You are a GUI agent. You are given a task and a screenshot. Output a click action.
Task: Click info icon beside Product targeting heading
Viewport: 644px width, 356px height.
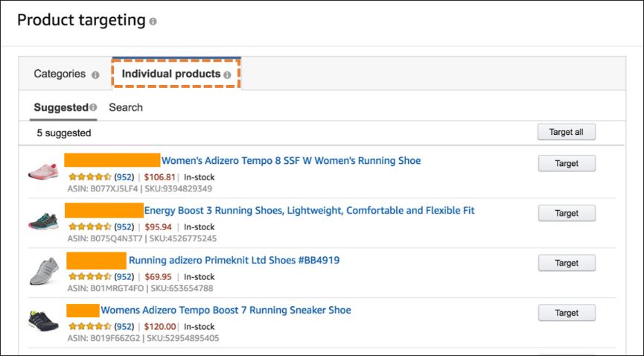tap(153, 22)
